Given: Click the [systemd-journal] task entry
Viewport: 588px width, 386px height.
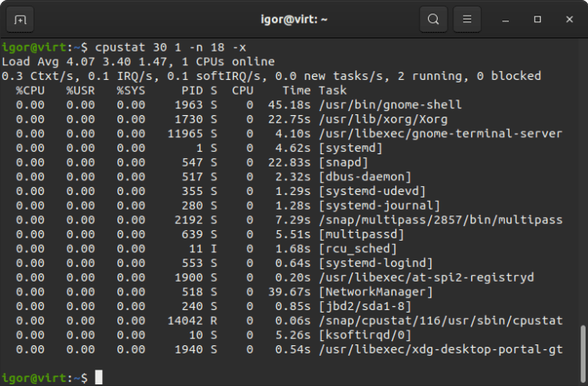Looking at the screenshot, I should [x=380, y=206].
